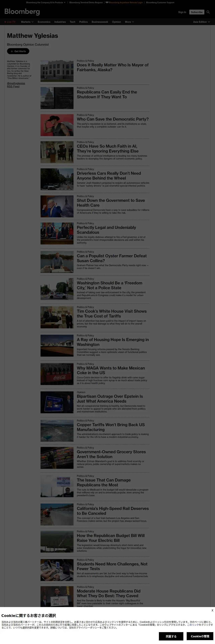Click the Cookieの管理 button
Screen dimensions: 215x644
pos(200,636)
